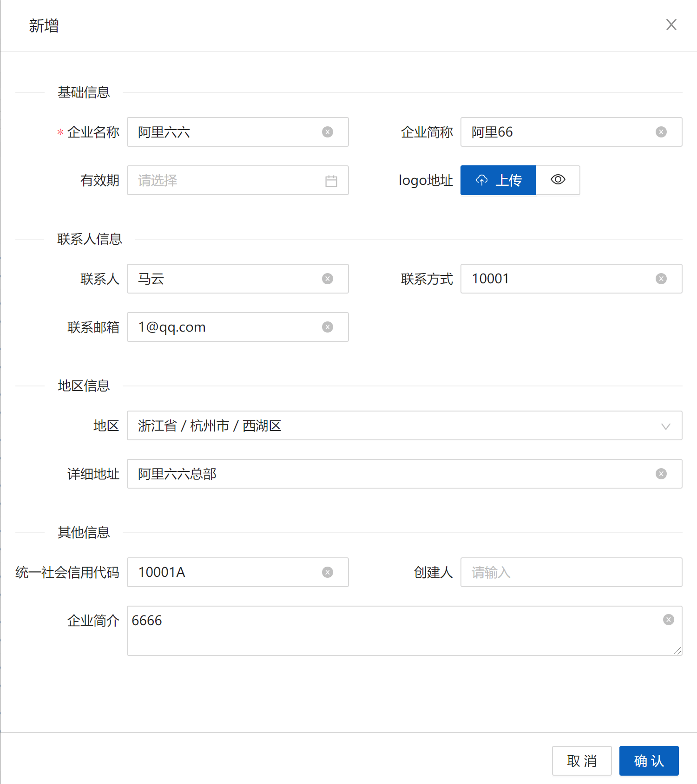Clear the 企业简称 field using clear icon
This screenshot has height=784, width=697.
[661, 132]
